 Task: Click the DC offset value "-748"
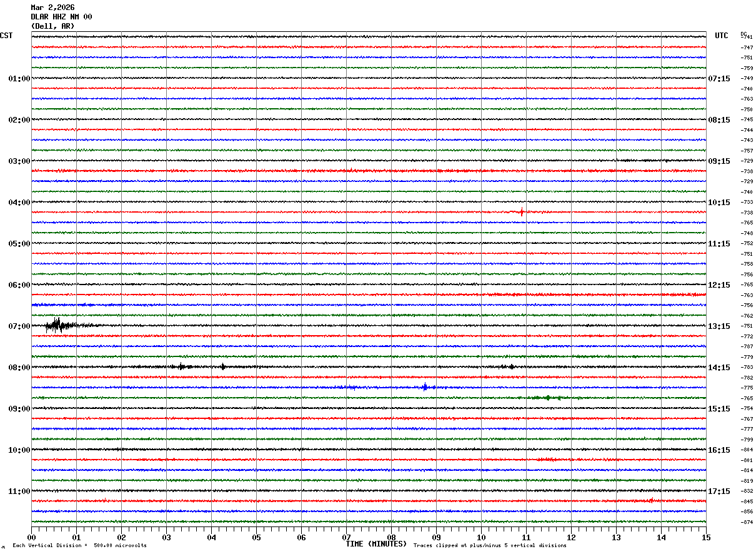point(747,233)
